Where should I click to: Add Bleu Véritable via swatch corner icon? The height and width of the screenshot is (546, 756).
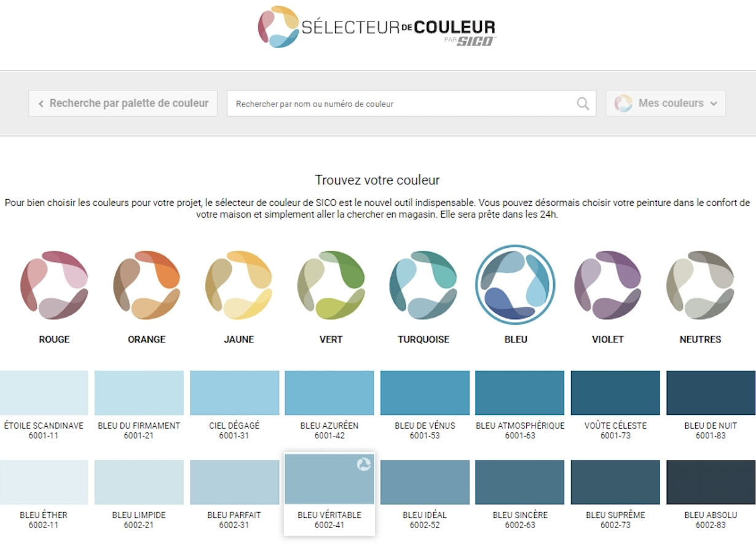pos(364,465)
